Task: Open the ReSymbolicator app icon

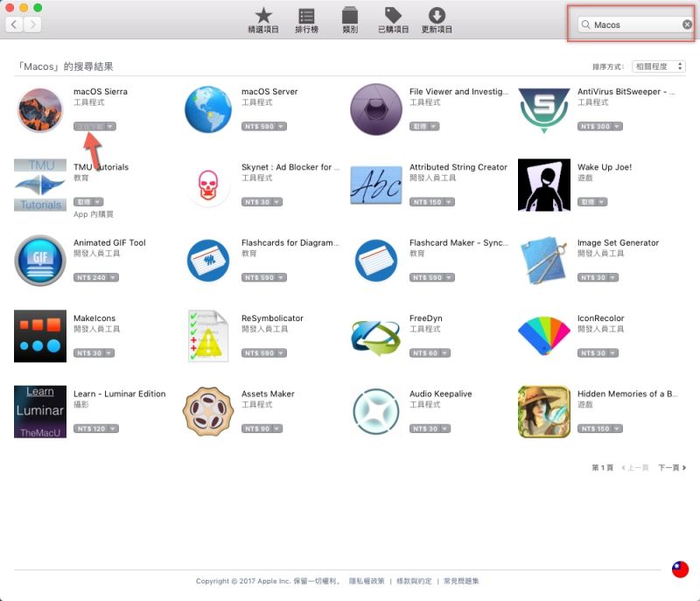Action: click(x=208, y=336)
